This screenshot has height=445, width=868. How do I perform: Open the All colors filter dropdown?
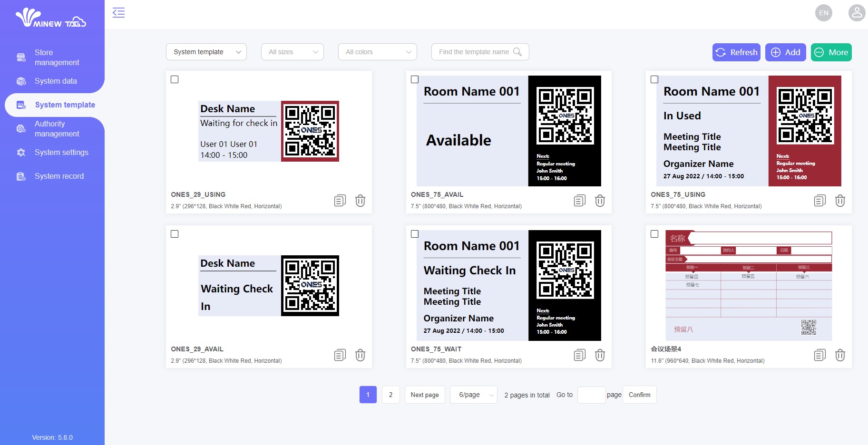click(377, 52)
